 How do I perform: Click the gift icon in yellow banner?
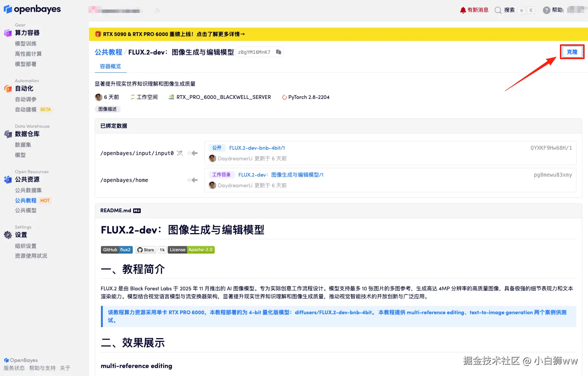click(x=98, y=34)
